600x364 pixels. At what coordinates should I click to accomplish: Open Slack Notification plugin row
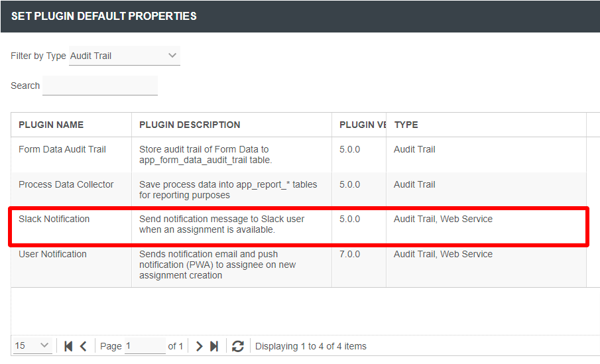54,219
